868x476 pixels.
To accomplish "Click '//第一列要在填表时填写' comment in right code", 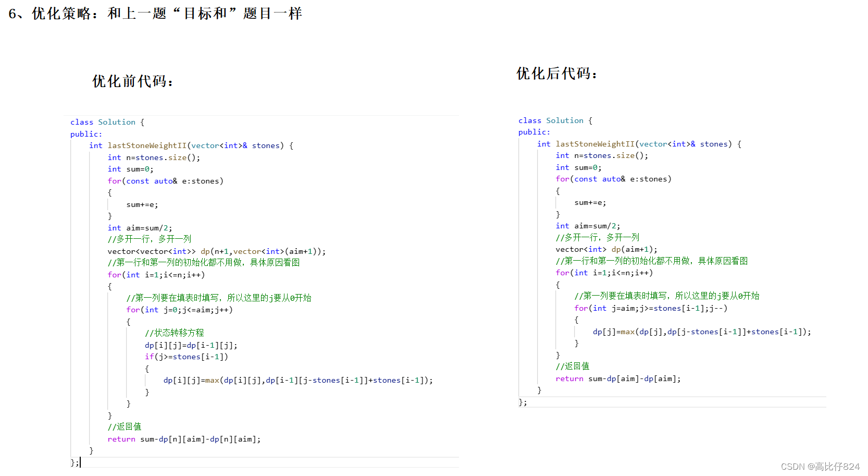I will tap(667, 296).
